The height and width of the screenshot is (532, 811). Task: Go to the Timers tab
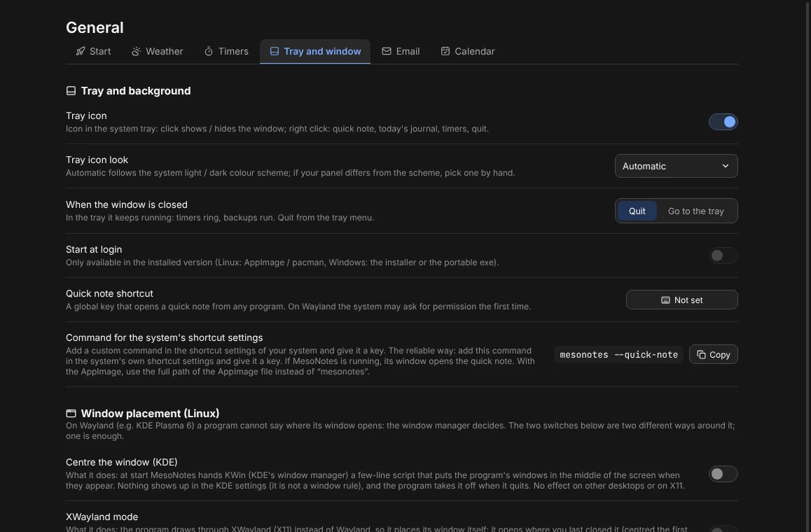226,51
